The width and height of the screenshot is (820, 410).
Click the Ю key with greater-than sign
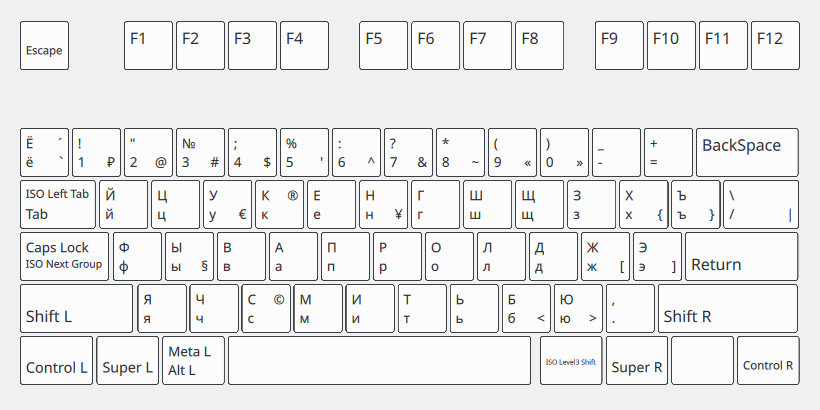578,309
